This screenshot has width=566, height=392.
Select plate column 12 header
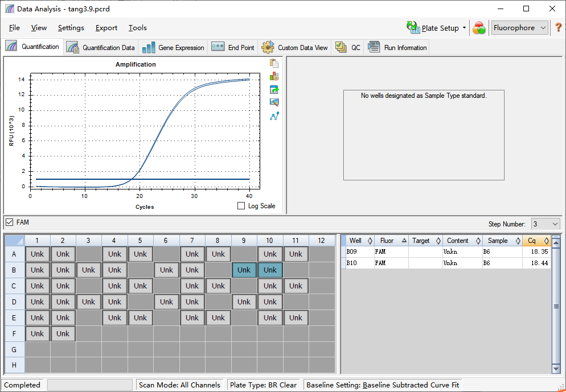(x=321, y=241)
